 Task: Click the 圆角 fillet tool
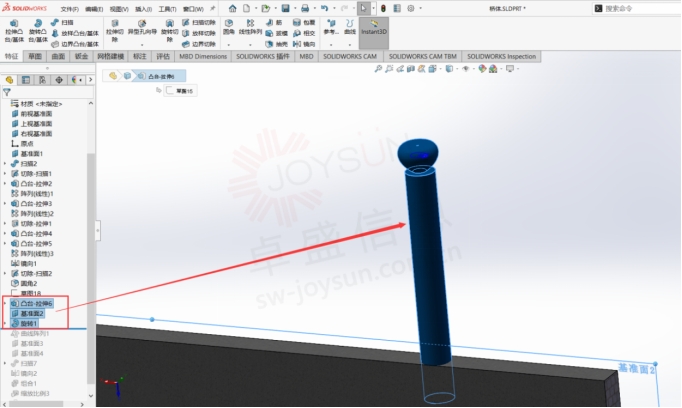229,27
